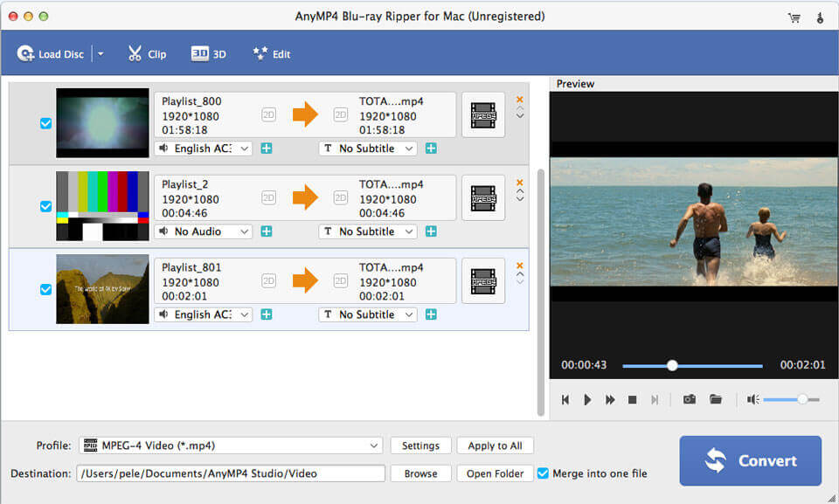Uncheck the Playlist_2 selection checkbox
839x504 pixels.
pyautogui.click(x=45, y=206)
